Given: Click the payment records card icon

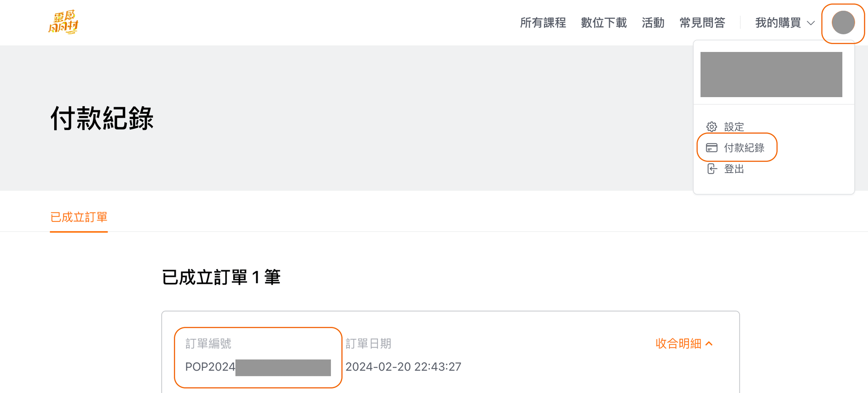Looking at the screenshot, I should [712, 148].
